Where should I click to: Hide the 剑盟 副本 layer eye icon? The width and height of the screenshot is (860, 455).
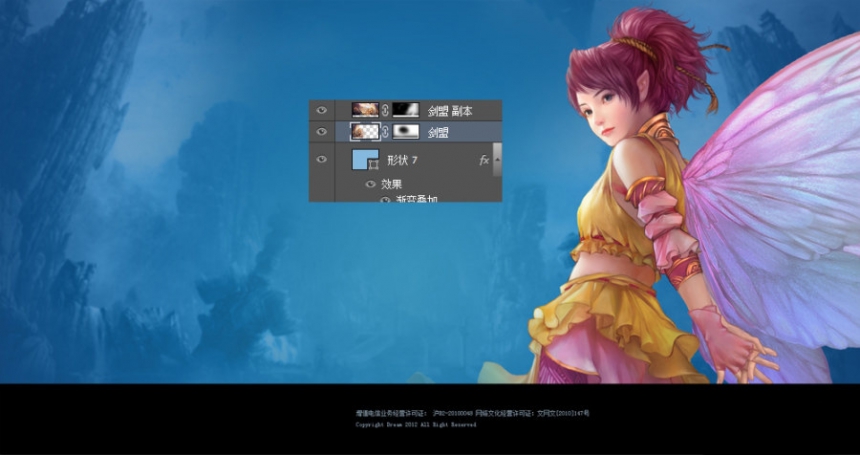pos(321,110)
